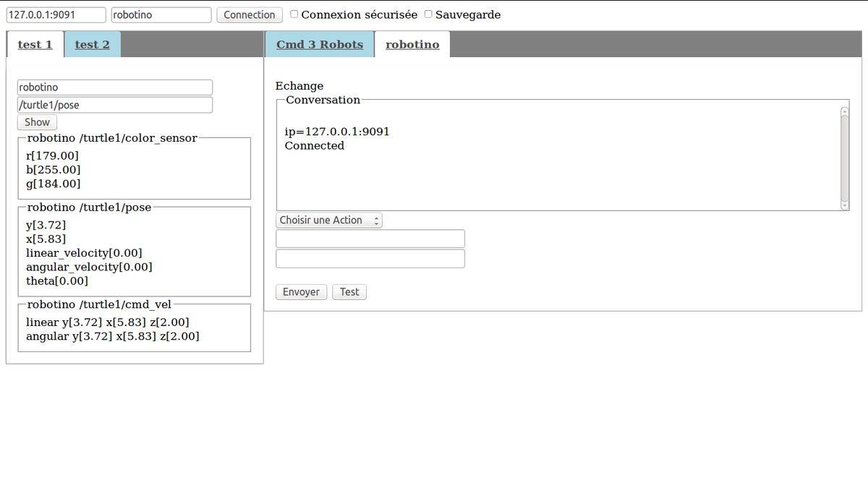
Task: Click inside the Conversation text area
Action: point(557,174)
